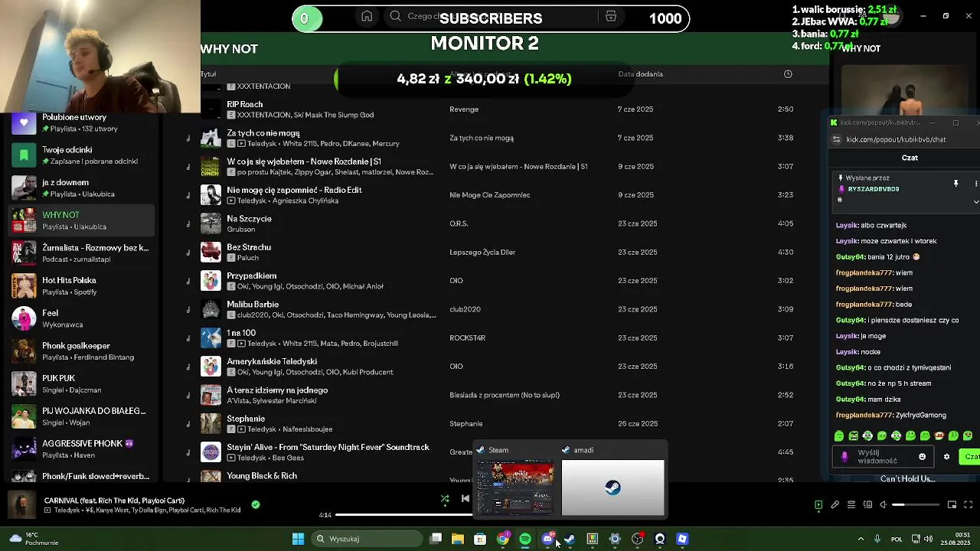Click the CARNIVAL now playing cover art
The width and height of the screenshot is (980, 551).
point(22,505)
